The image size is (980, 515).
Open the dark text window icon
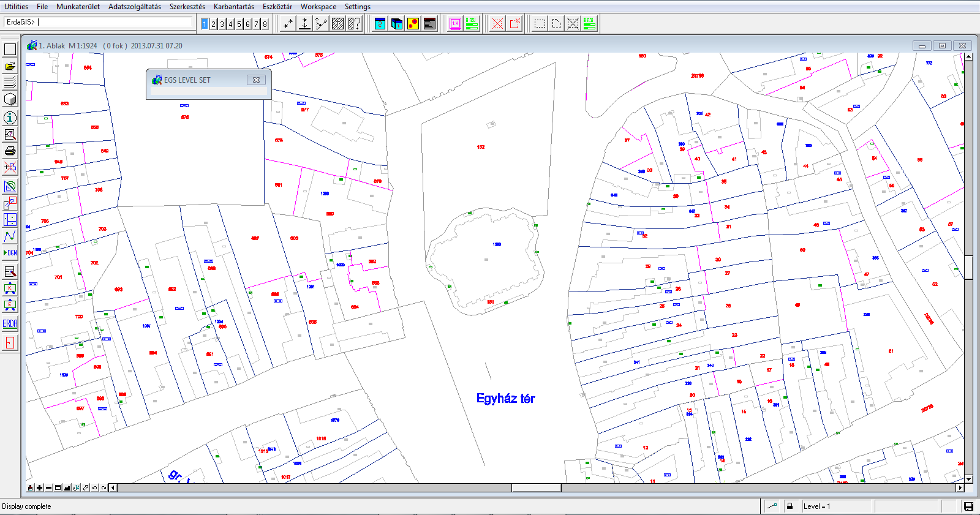pyautogui.click(x=430, y=24)
